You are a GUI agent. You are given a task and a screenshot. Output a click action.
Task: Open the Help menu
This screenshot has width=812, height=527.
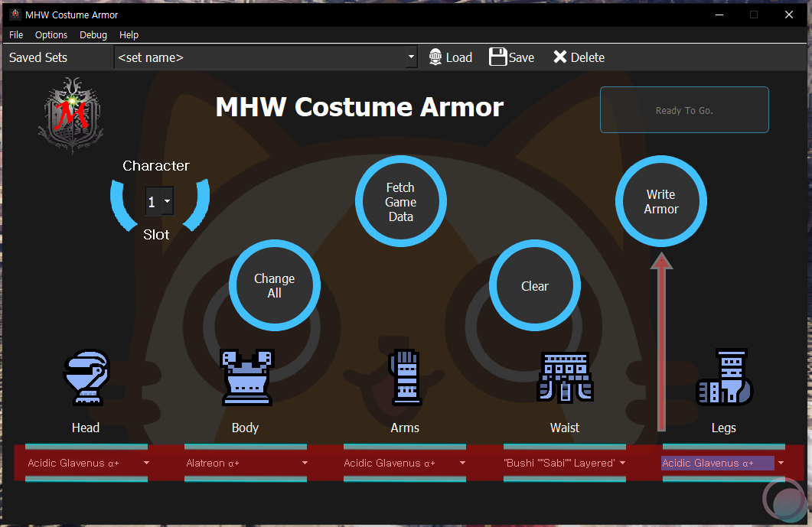click(x=129, y=34)
